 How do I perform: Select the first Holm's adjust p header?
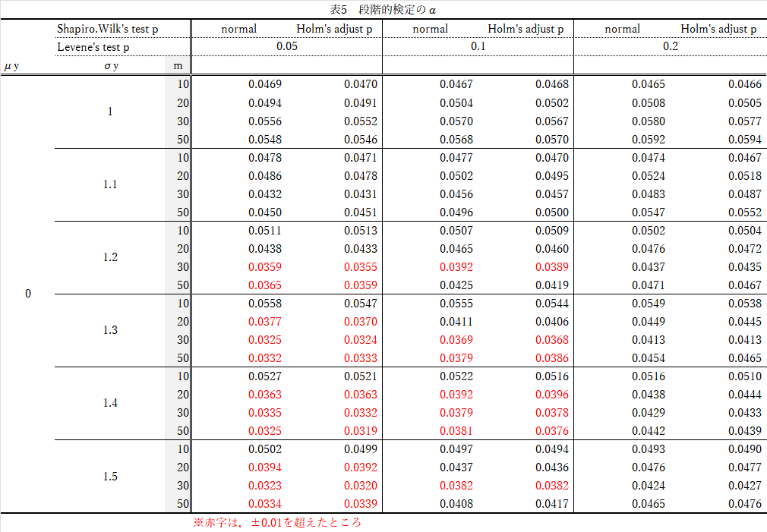[335, 29]
